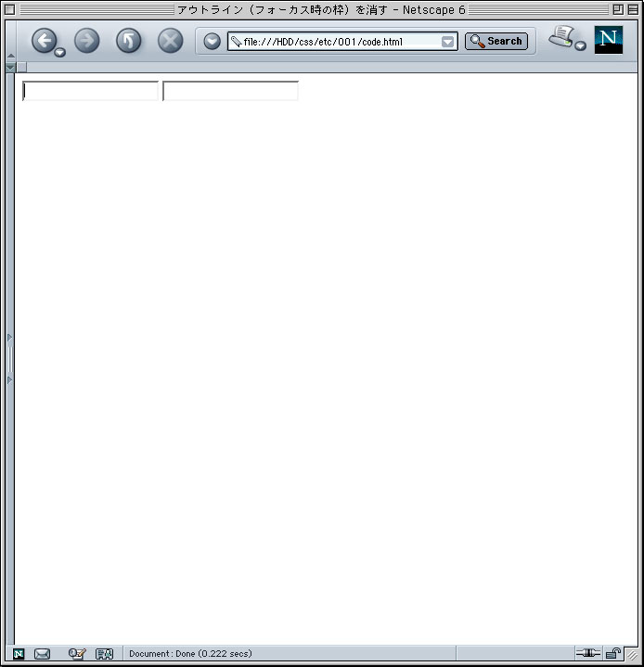Open the round menu button left of URL bar

tap(212, 41)
